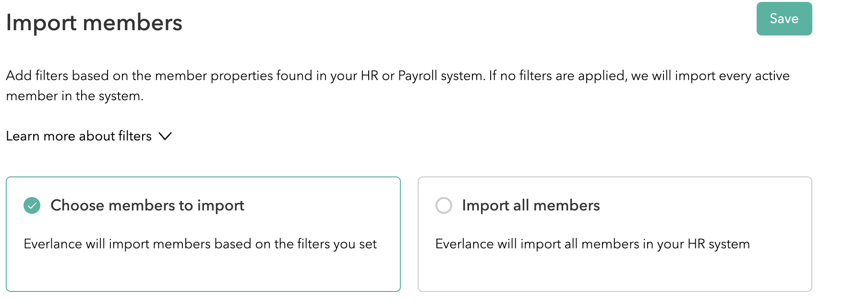Click the word 'Save' in top-right button
Image resolution: width=868 pixels, height=302 pixels.
pyautogui.click(x=784, y=19)
